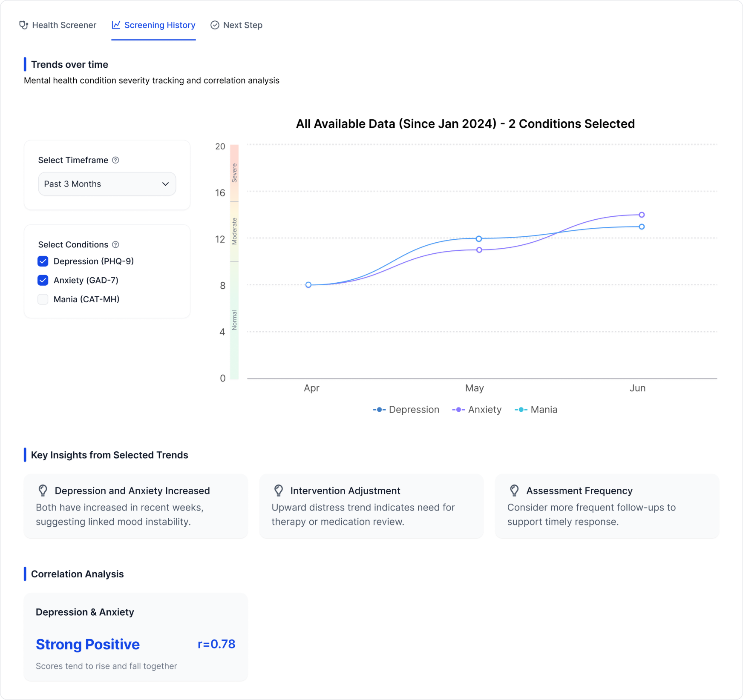Select the Screening History tab
The image size is (743, 700).
[153, 25]
